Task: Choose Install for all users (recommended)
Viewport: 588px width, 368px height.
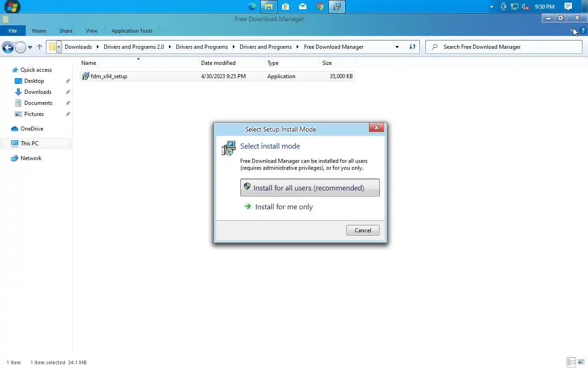Action: [310, 188]
